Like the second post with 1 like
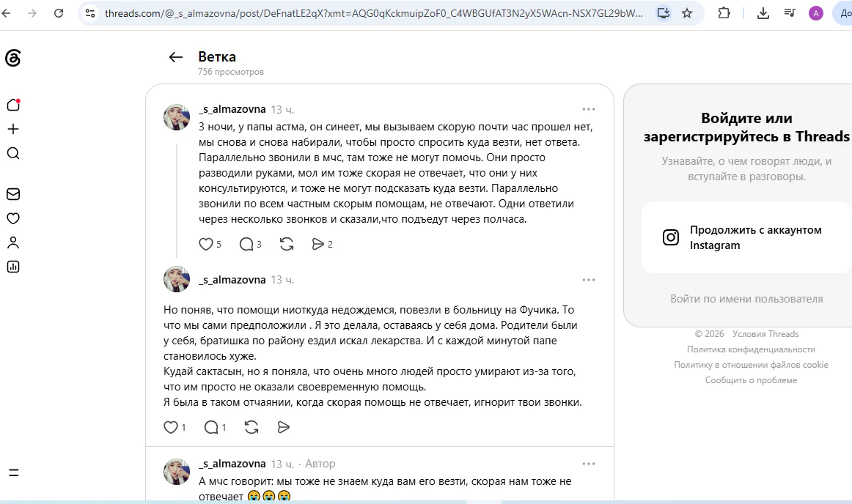The image size is (852, 504). click(x=171, y=427)
